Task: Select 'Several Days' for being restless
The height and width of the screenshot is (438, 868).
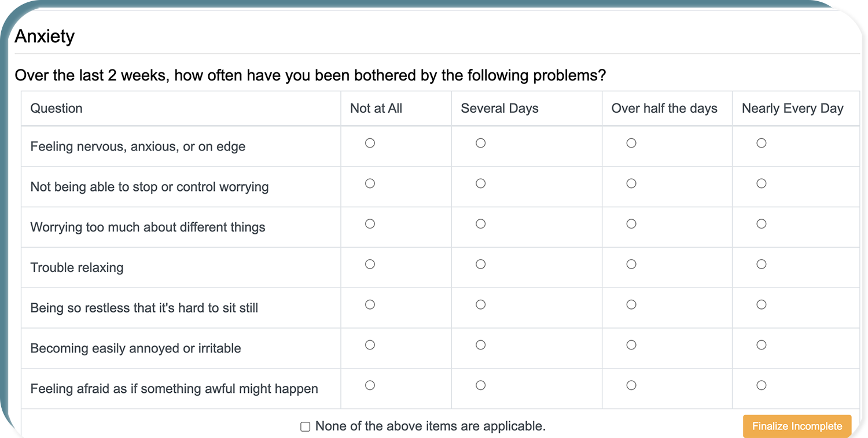Action: point(480,304)
